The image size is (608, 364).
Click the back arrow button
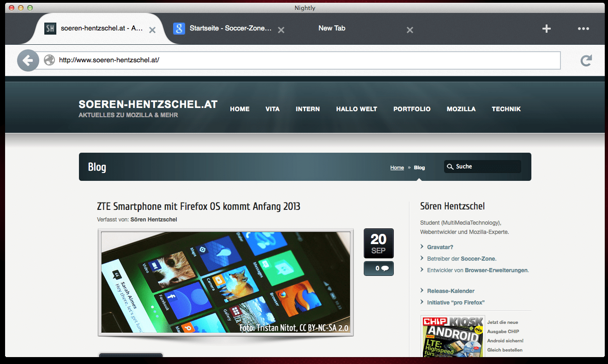coord(28,60)
